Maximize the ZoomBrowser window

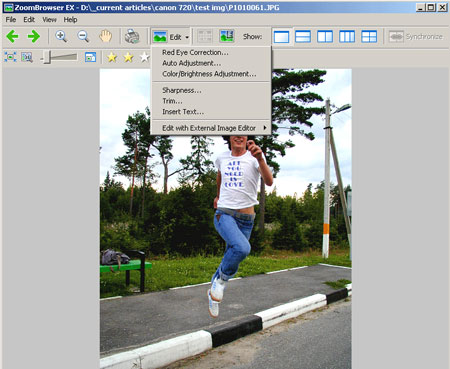click(x=431, y=7)
